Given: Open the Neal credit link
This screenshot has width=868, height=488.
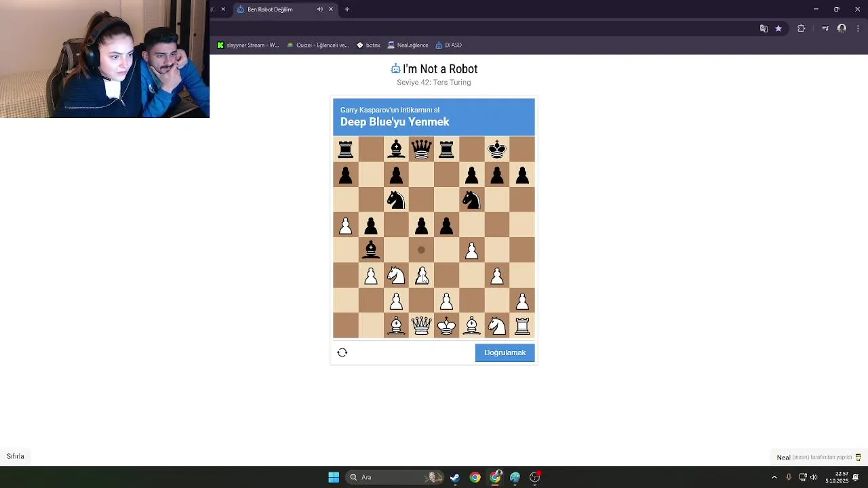Looking at the screenshot, I should tap(783, 457).
